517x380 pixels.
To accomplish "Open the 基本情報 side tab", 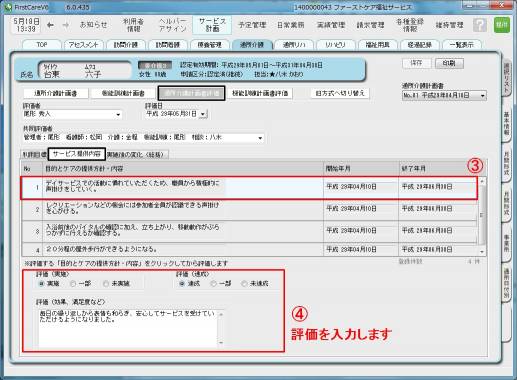I will point(506,123).
